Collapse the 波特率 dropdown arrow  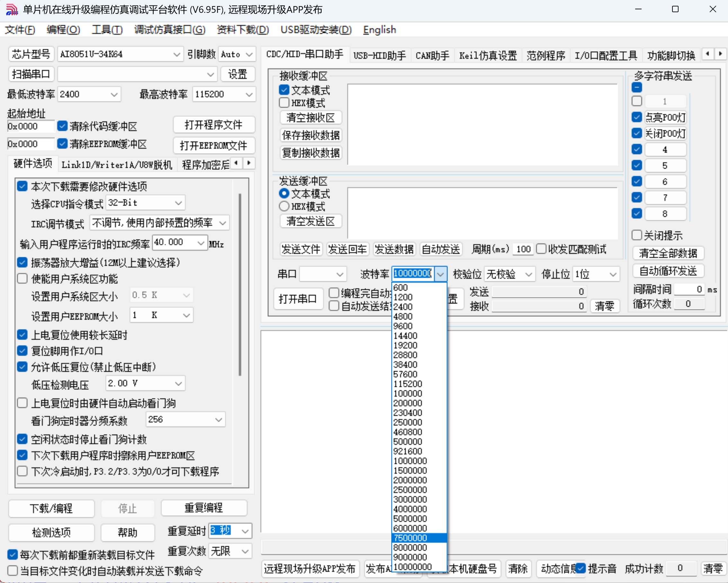(440, 274)
